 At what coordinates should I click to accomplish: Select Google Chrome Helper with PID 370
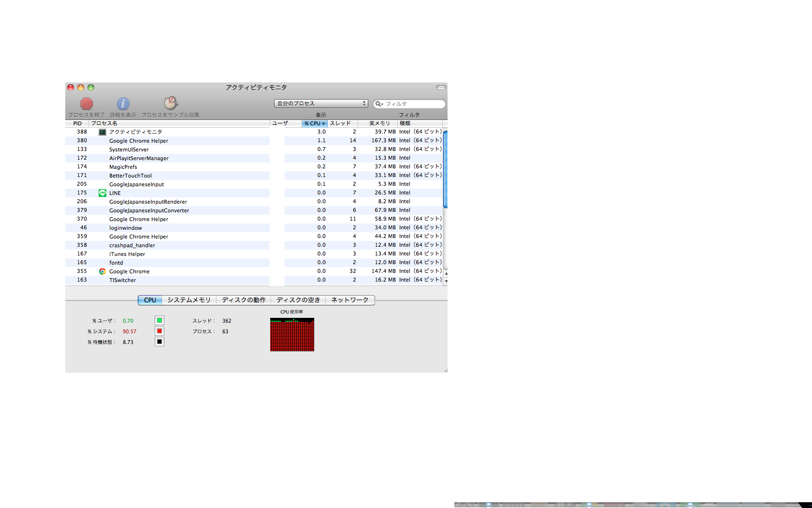(254, 219)
